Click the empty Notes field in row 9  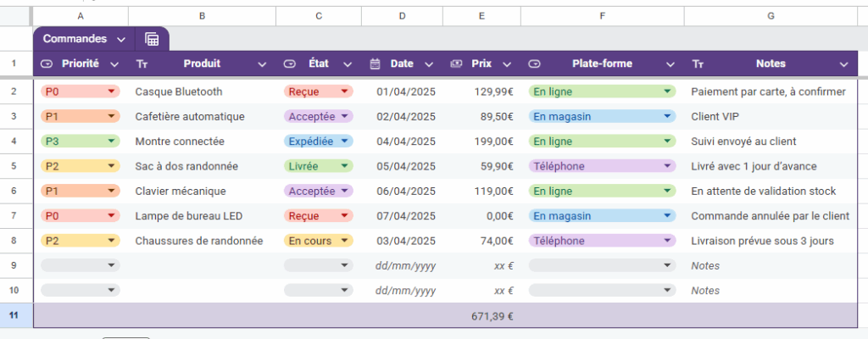pos(705,266)
